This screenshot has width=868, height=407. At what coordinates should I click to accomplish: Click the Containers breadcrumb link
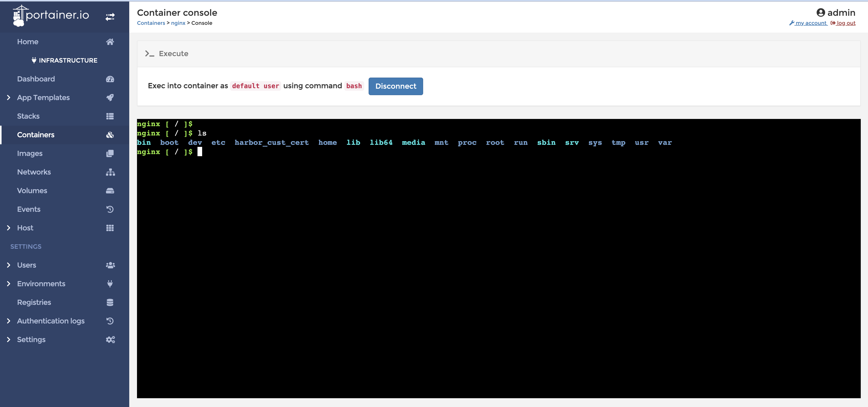[151, 23]
